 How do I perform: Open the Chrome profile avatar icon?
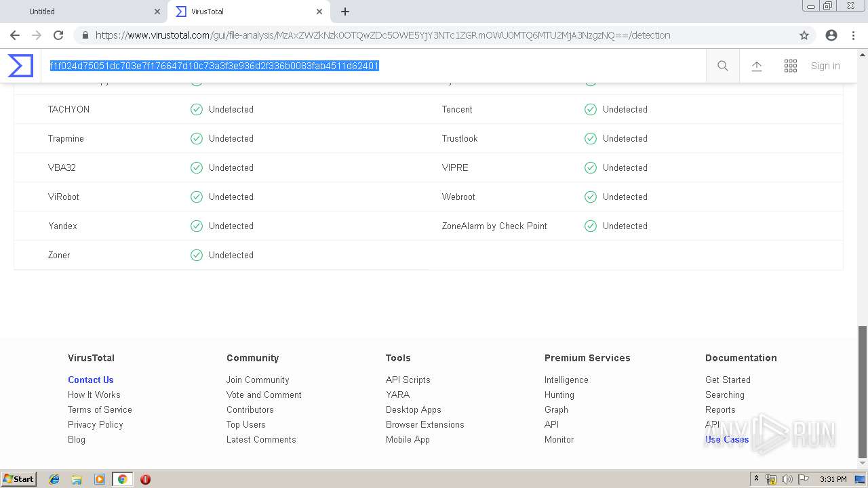point(831,35)
